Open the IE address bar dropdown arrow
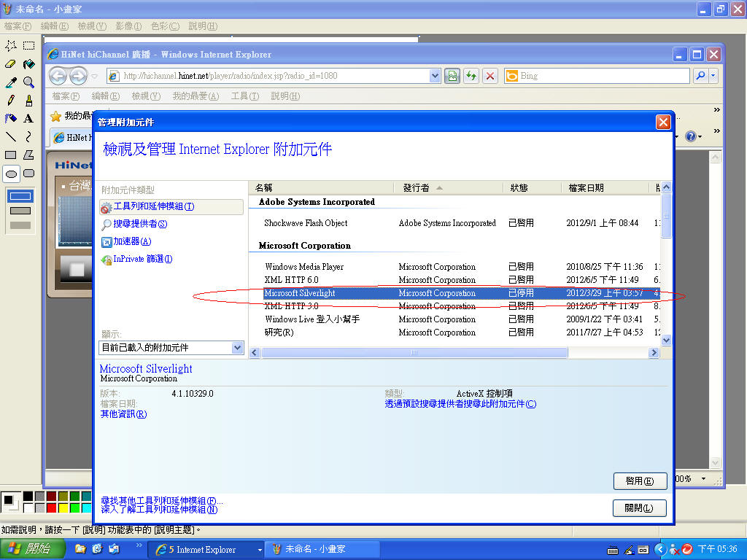The image size is (747, 560). [x=435, y=76]
